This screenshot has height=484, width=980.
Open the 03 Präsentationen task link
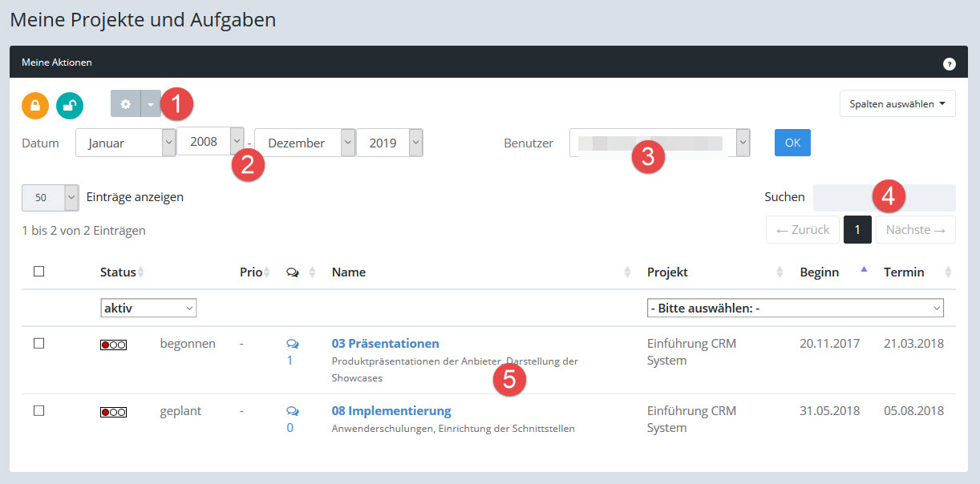pyautogui.click(x=385, y=344)
